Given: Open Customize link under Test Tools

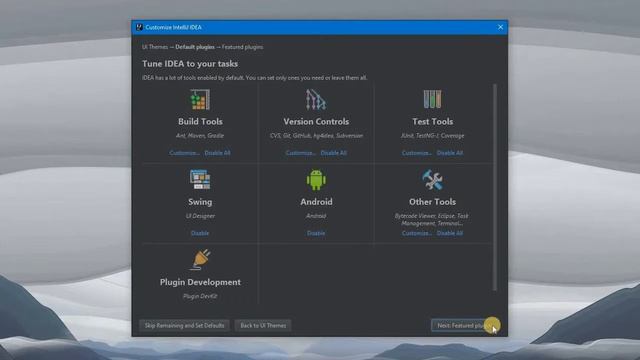Looking at the screenshot, I should click(x=417, y=153).
